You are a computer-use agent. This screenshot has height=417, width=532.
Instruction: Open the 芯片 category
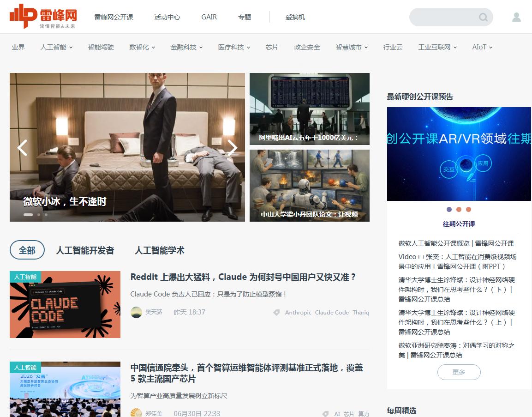click(x=272, y=47)
